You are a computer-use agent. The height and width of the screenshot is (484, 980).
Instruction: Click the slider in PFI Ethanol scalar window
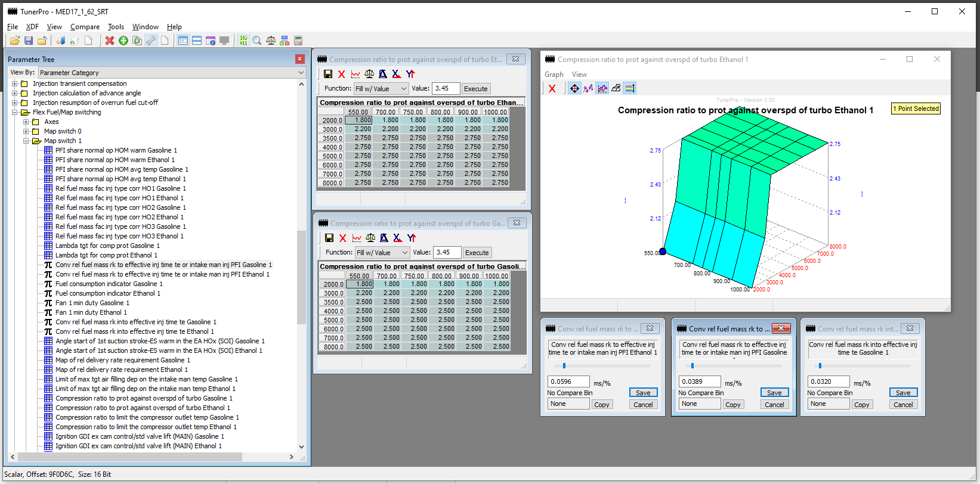click(x=564, y=366)
